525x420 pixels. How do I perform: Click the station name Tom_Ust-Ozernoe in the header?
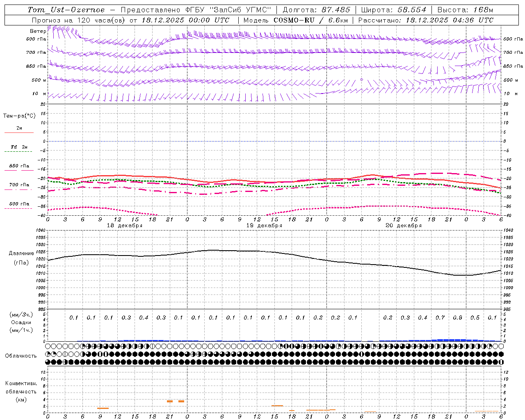(66, 10)
